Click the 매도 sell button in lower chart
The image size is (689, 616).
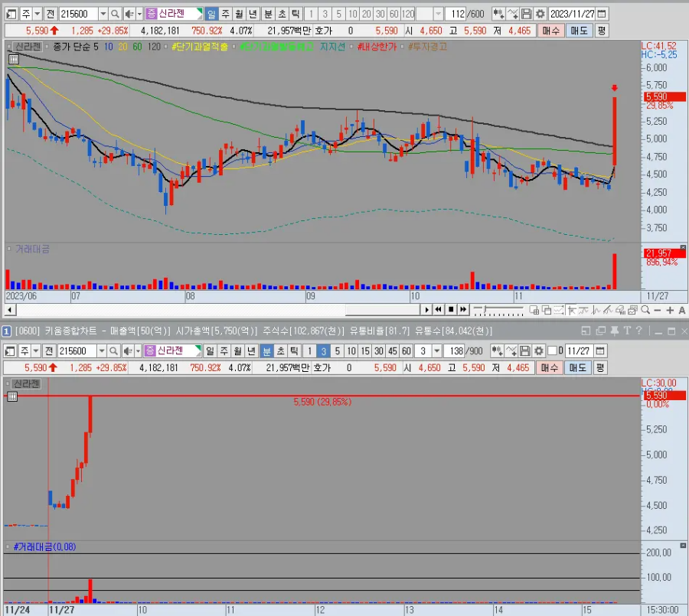click(x=578, y=368)
